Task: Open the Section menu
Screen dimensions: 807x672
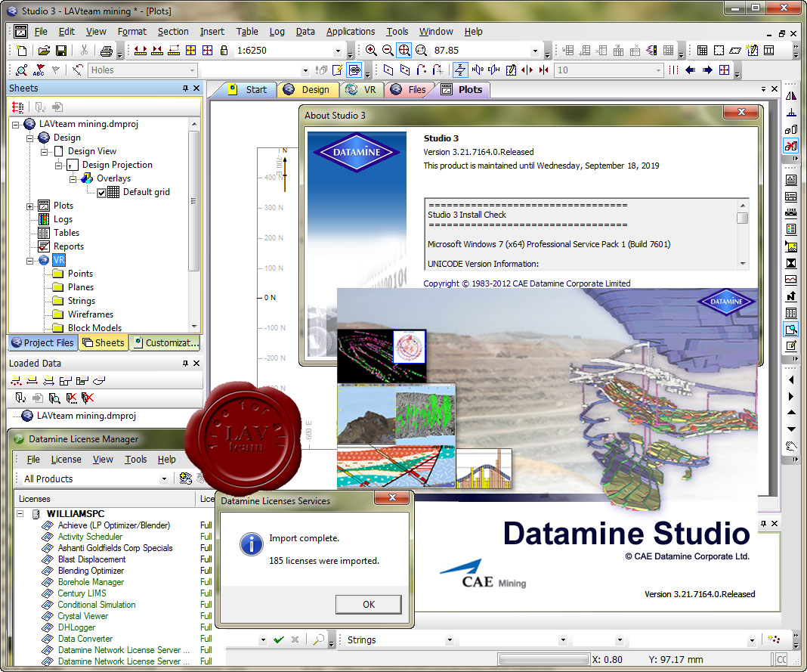Action: [173, 32]
